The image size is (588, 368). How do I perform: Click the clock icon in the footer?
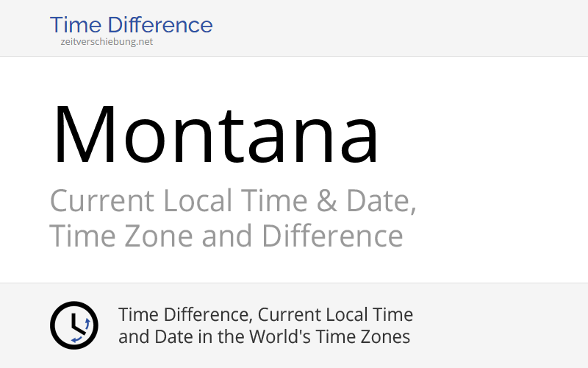point(73,325)
